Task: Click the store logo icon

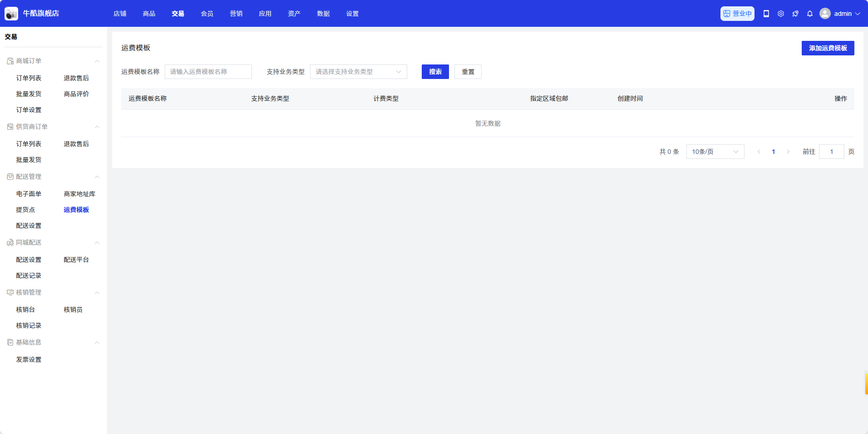Action: (x=11, y=14)
